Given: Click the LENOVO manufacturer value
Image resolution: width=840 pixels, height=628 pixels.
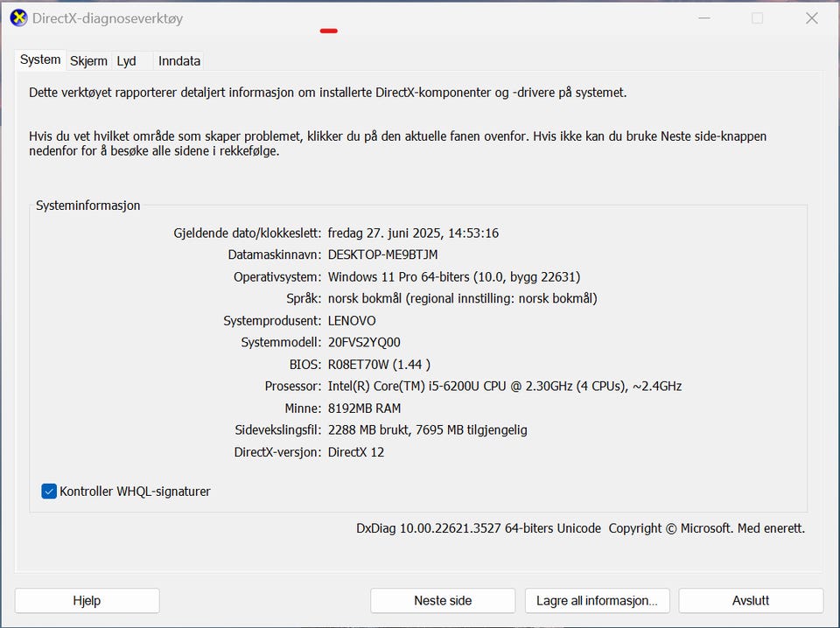Looking at the screenshot, I should pyautogui.click(x=352, y=321).
